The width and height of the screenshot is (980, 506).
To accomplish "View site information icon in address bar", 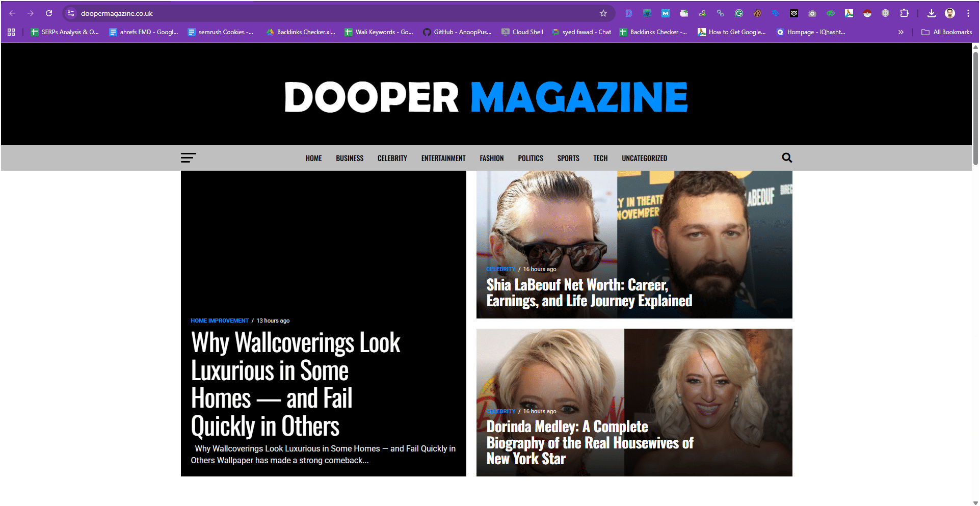I will (71, 13).
